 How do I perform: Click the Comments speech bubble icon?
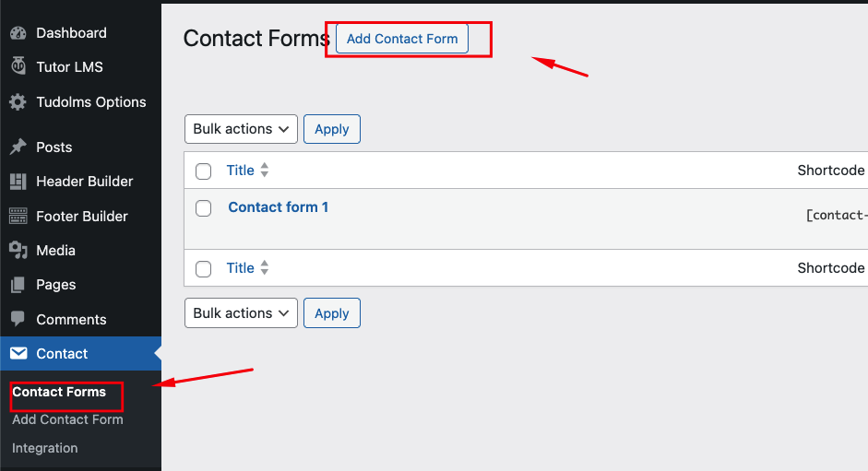pos(18,320)
